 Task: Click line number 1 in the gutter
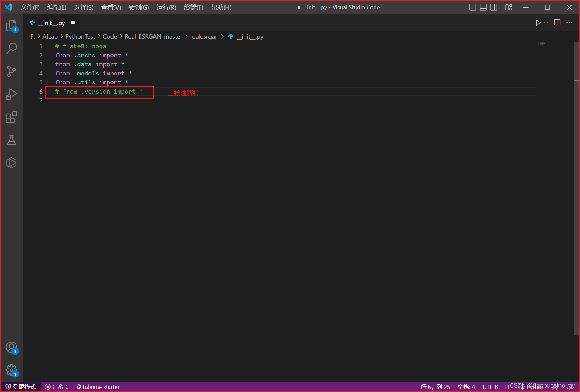click(x=41, y=46)
